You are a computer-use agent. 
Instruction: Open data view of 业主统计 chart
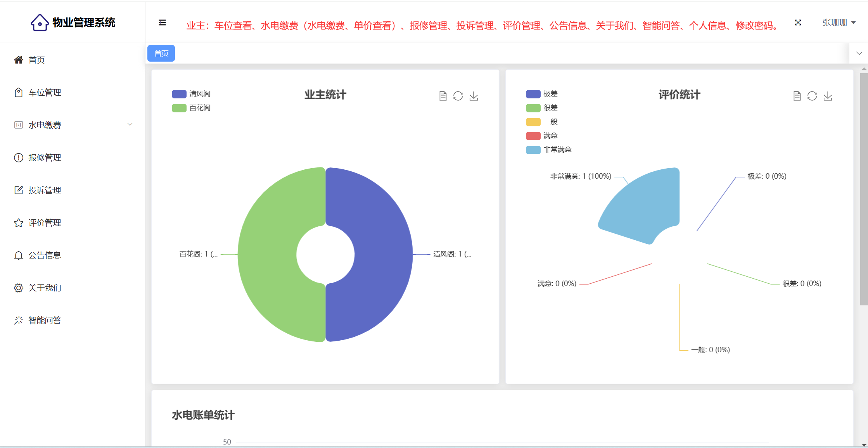click(x=443, y=96)
